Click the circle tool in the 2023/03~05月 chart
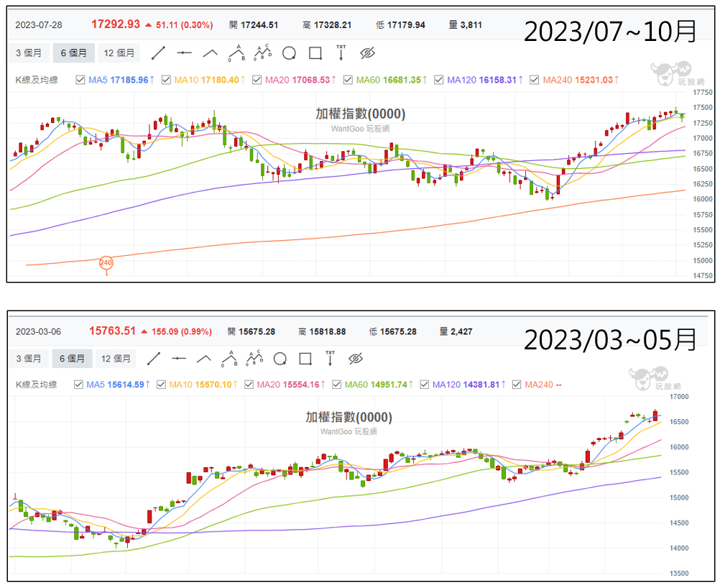Viewport: 720px width, 588px height. pyautogui.click(x=280, y=358)
